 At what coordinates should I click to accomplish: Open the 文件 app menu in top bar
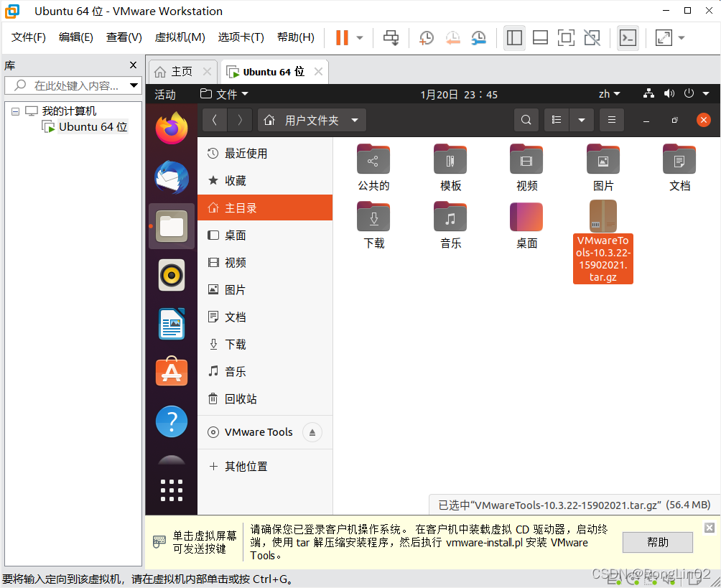224,94
